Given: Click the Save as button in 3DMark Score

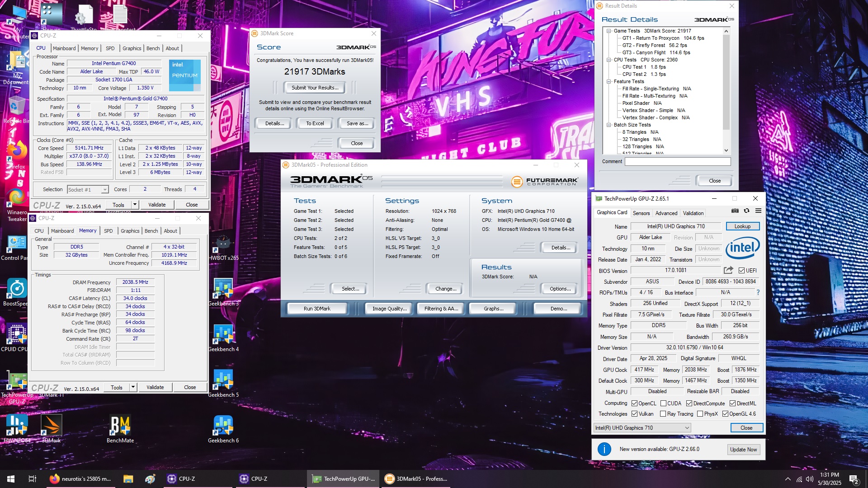Looking at the screenshot, I should click(x=357, y=123).
